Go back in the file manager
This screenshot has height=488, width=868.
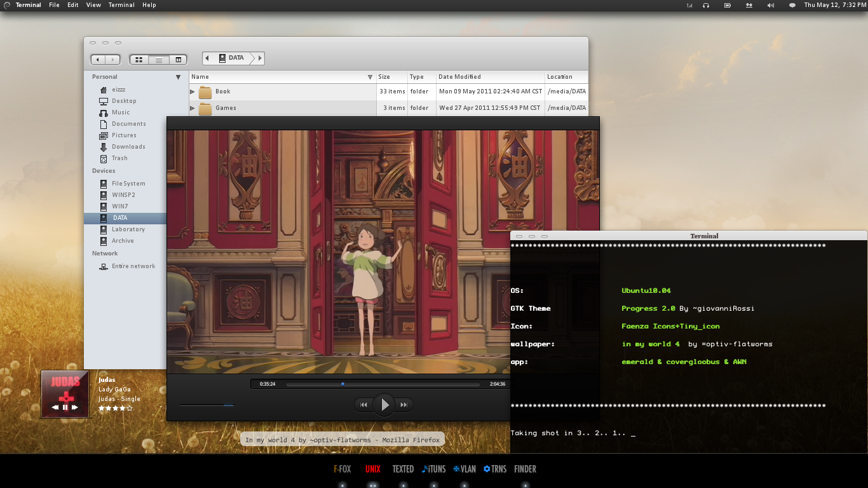tap(98, 60)
